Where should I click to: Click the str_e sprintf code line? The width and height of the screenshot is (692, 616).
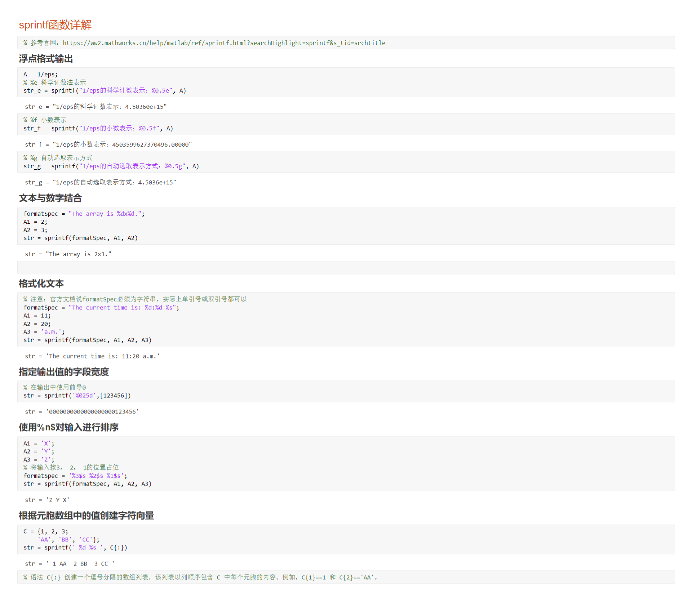tap(105, 91)
